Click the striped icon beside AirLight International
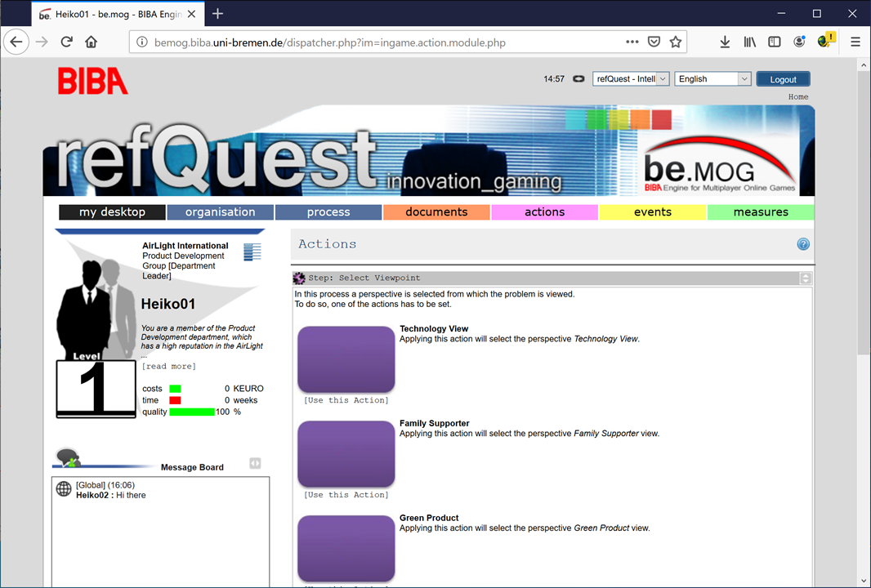 [x=252, y=252]
